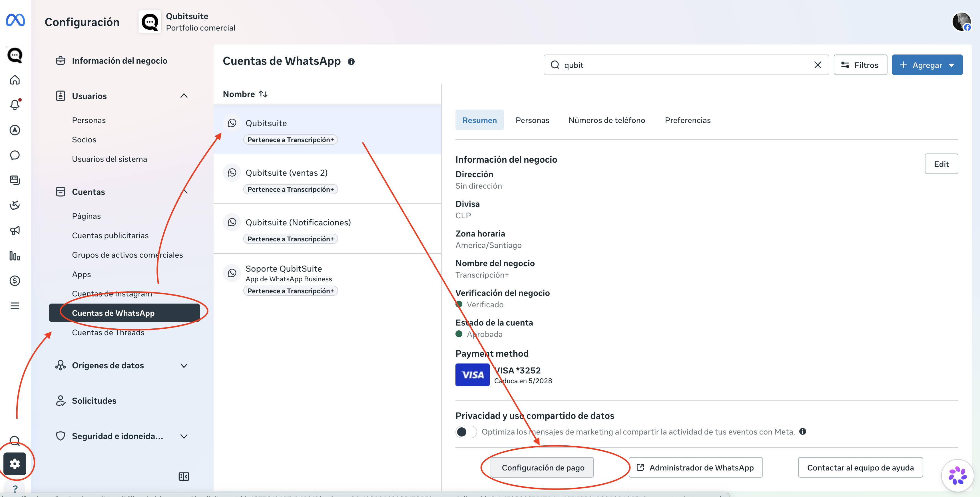
Task: Switch to the Preferencias tab
Action: click(x=687, y=120)
